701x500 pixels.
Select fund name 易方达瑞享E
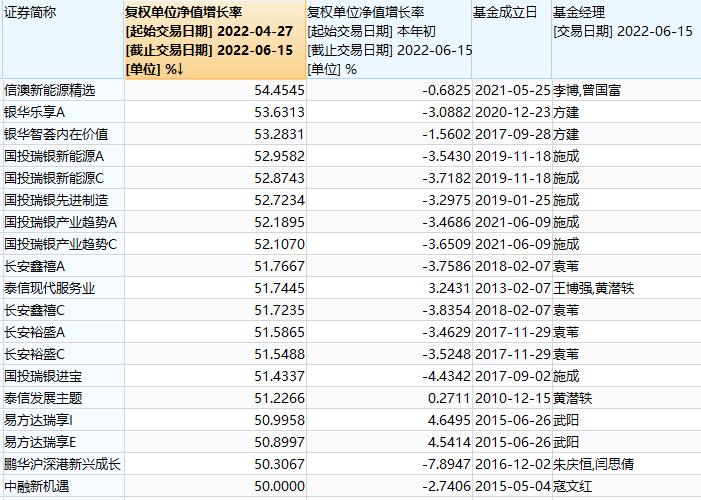click(x=40, y=442)
